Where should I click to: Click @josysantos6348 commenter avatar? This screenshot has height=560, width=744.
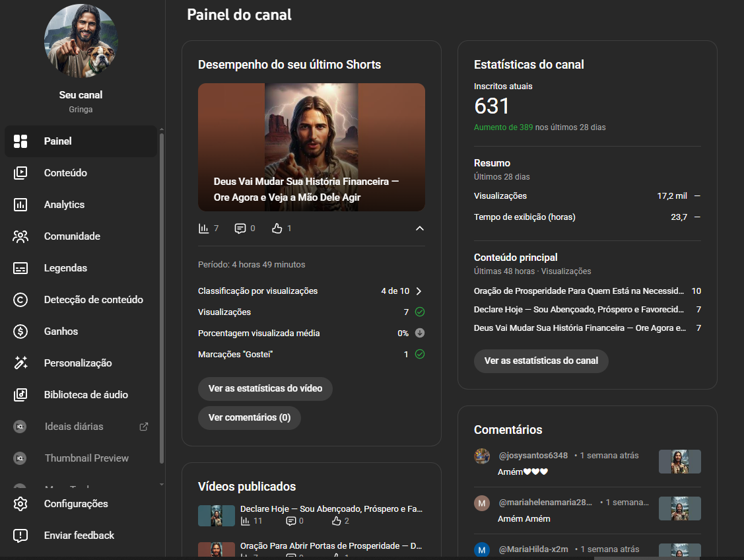482,456
